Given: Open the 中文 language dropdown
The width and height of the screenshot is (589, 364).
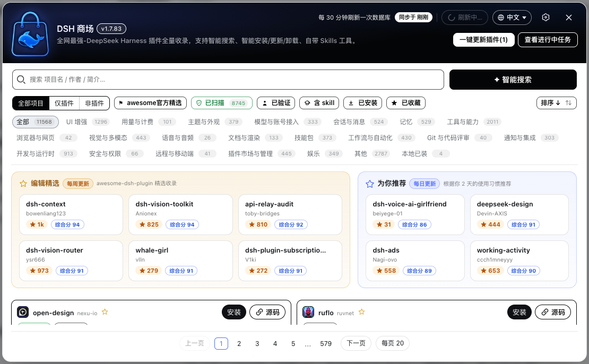Looking at the screenshot, I should coord(512,18).
